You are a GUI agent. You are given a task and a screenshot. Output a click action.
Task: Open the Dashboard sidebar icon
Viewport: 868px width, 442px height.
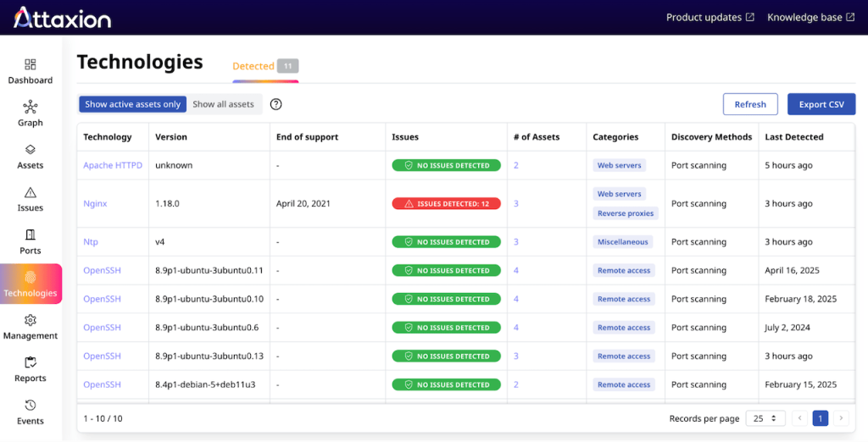click(x=30, y=64)
